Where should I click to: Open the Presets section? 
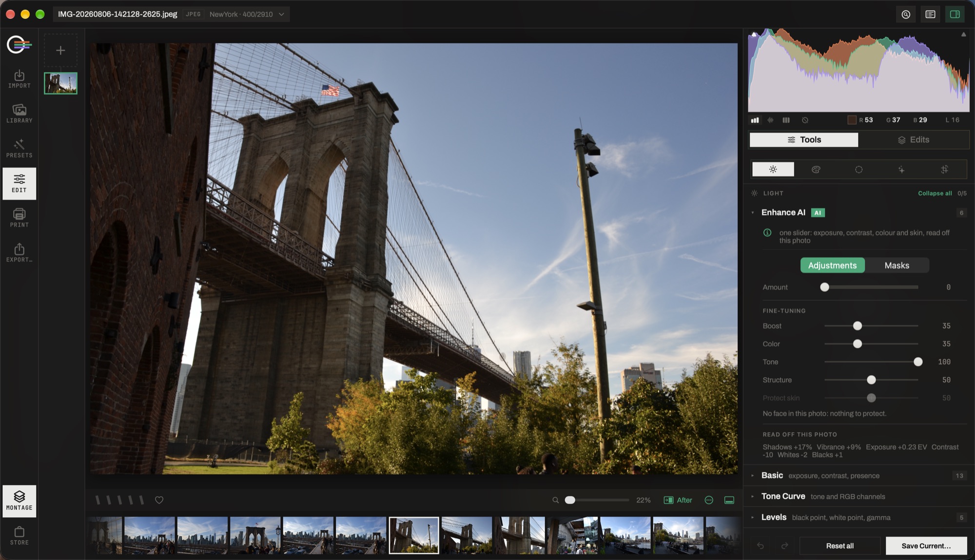(x=19, y=149)
